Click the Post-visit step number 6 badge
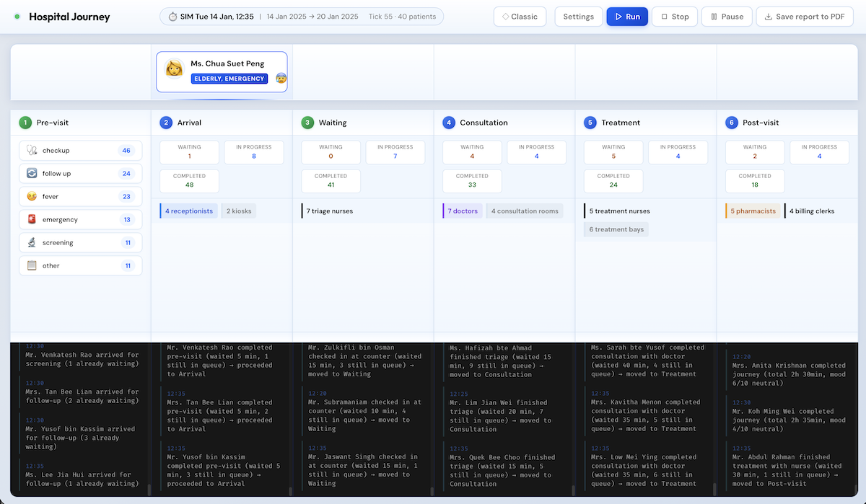Image resolution: width=866 pixels, height=504 pixels. (732, 123)
